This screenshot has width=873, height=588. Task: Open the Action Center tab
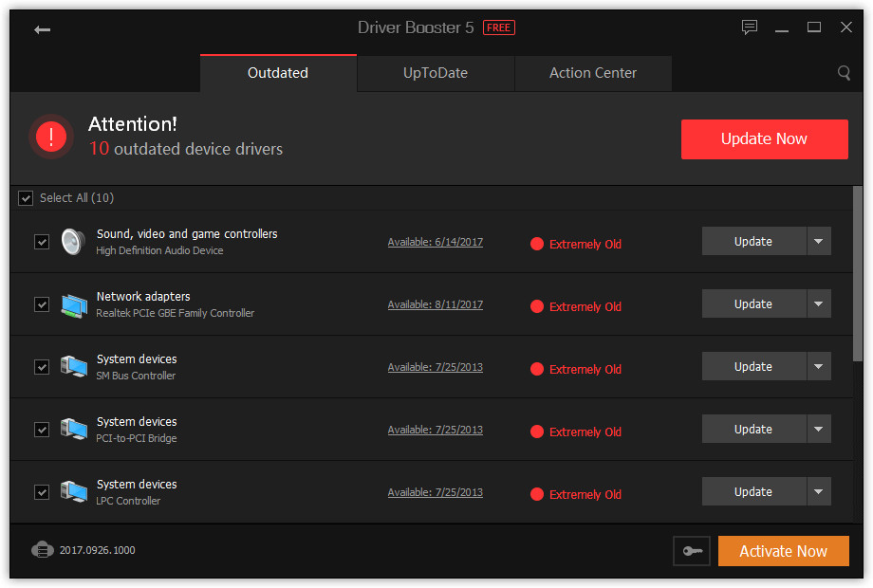[x=593, y=73]
